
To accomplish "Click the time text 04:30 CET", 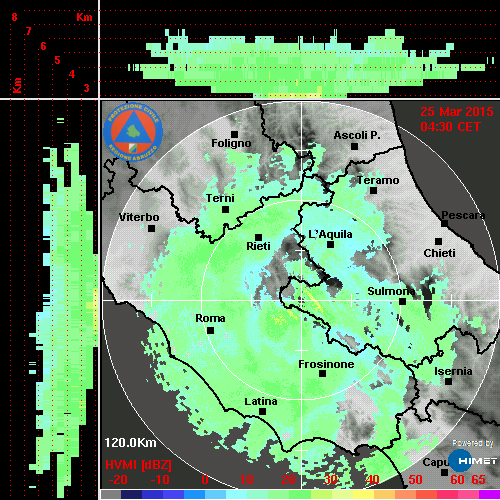I will 450,127.
